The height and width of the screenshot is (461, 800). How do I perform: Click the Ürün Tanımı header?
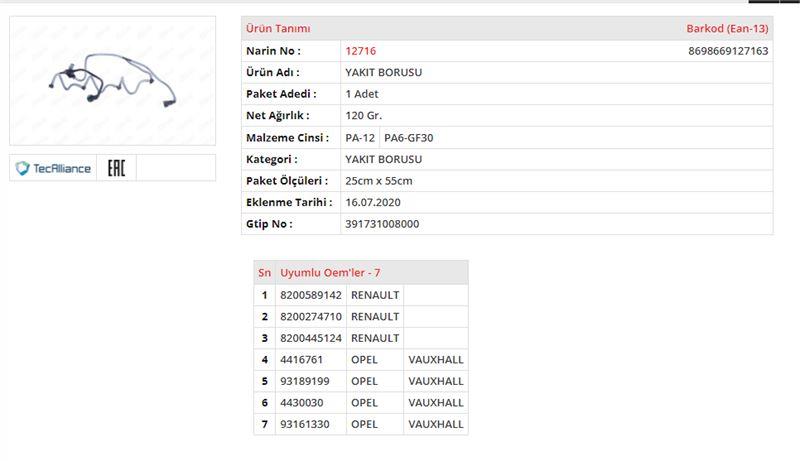tap(278, 29)
